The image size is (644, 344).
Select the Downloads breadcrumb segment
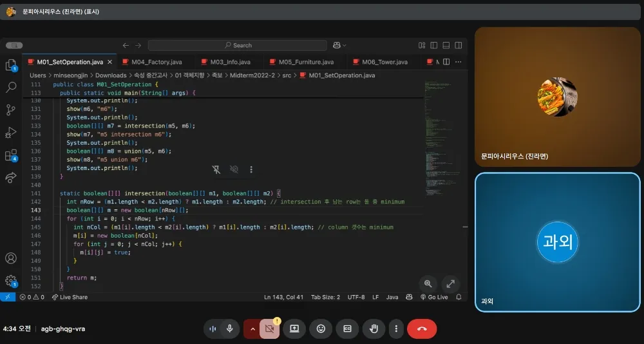click(x=111, y=75)
